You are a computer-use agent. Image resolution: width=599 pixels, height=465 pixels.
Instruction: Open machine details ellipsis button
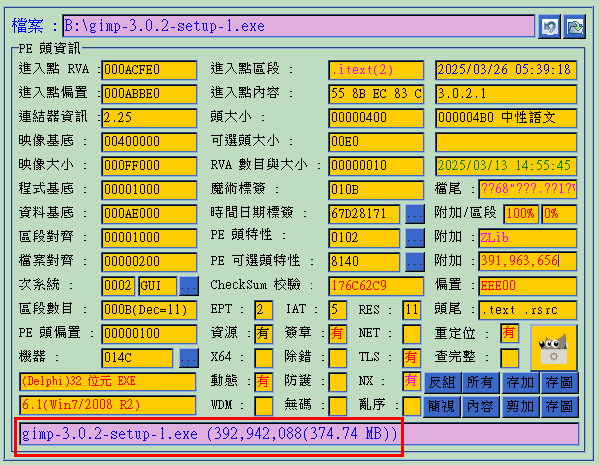pos(189,358)
